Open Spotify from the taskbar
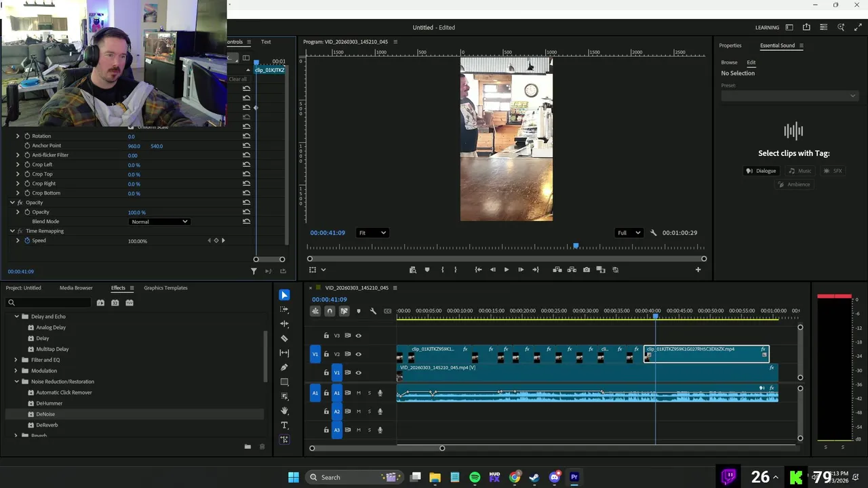 click(x=475, y=477)
